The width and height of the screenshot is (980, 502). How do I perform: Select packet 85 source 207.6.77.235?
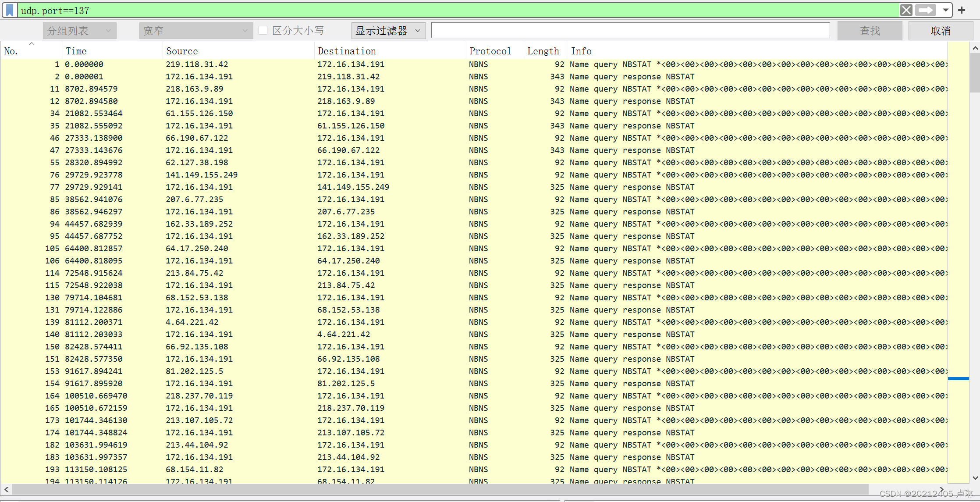(x=474, y=199)
